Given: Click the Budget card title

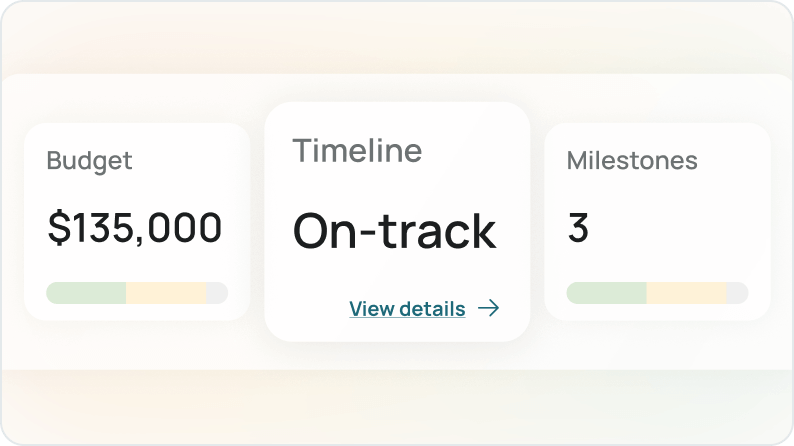Looking at the screenshot, I should [x=89, y=161].
